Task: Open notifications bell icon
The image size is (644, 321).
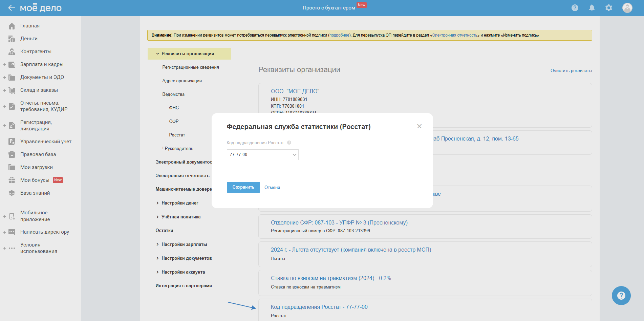Action: point(592,8)
